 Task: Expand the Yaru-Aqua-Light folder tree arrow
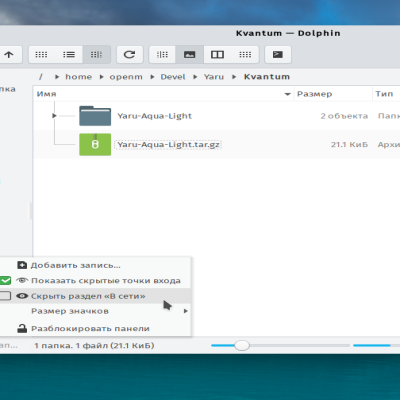point(54,116)
